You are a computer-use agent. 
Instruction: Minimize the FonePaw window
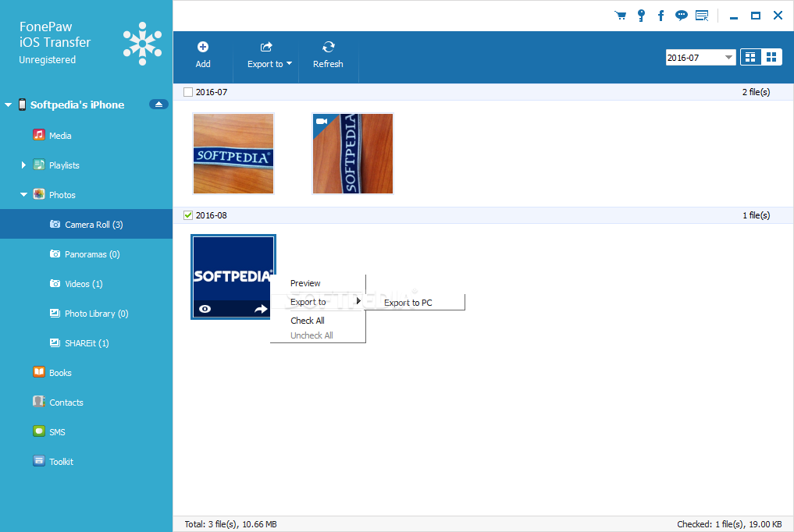(x=734, y=16)
